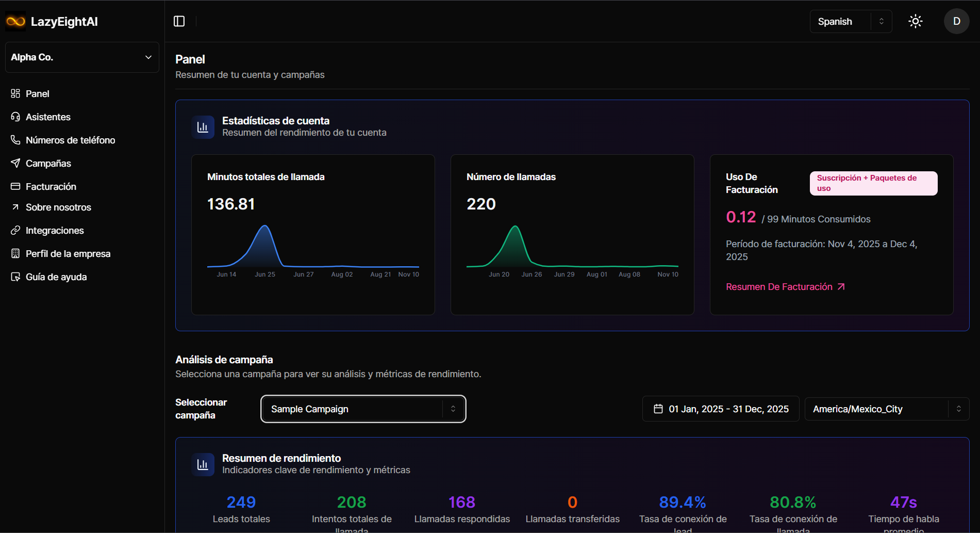Viewport: 980px width, 533px height.
Task: Click the Suscripción + Paquetes de uso badge
Action: [873, 183]
